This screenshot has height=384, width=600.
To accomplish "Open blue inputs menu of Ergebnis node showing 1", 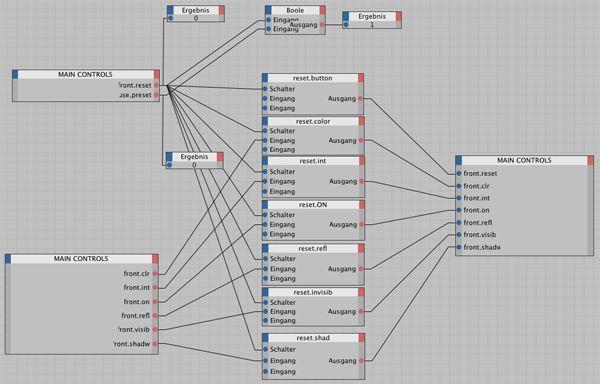I will click(x=346, y=16).
